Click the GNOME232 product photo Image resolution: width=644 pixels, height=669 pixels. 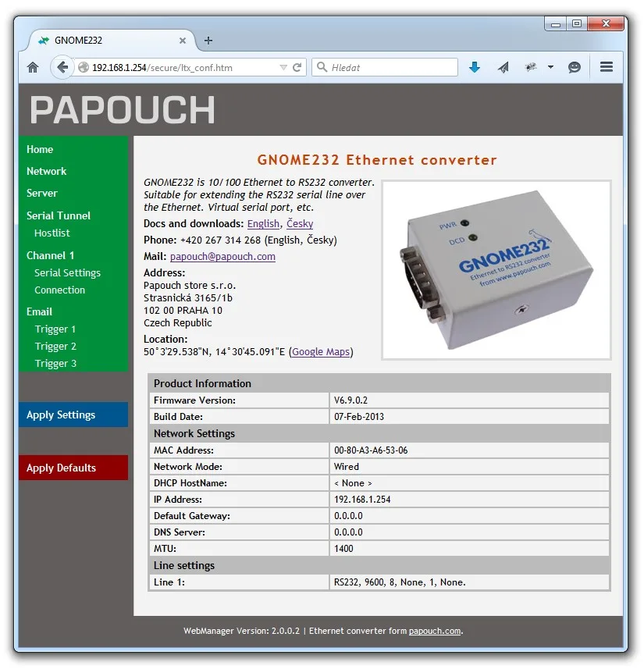point(496,270)
